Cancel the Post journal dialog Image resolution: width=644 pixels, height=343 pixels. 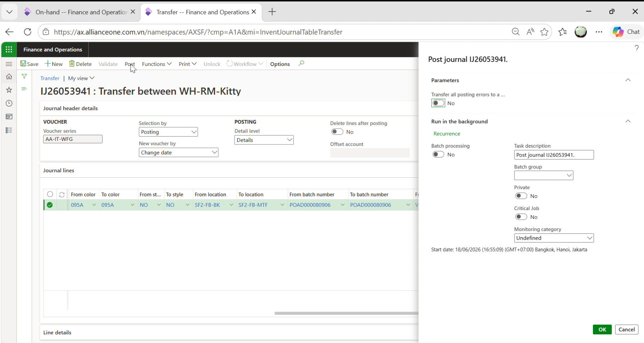coord(627,329)
